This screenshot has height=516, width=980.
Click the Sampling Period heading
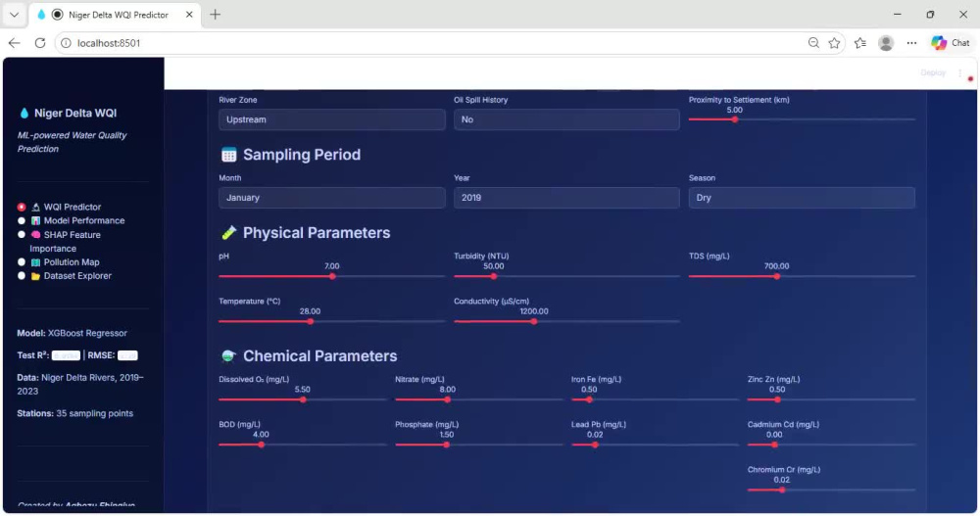coord(302,155)
